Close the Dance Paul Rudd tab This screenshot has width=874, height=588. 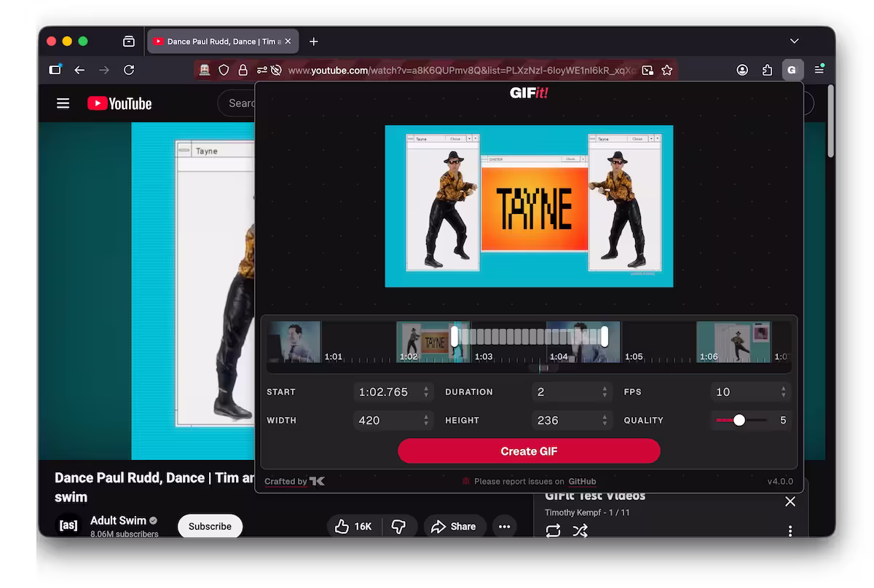coord(288,41)
